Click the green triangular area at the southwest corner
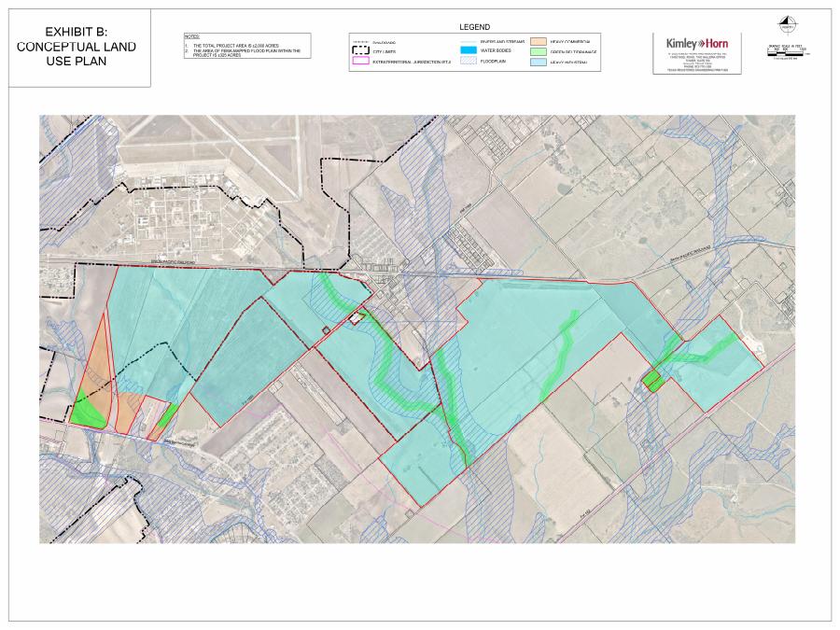The width and height of the screenshot is (840, 630). point(86,413)
